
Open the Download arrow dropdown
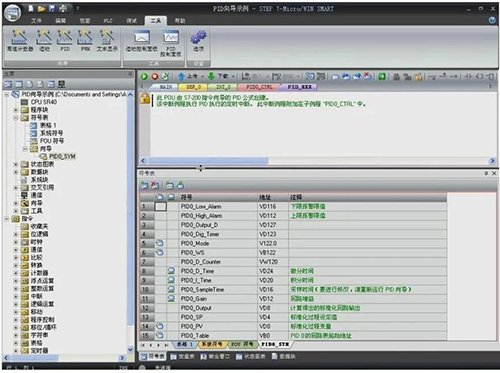233,77
